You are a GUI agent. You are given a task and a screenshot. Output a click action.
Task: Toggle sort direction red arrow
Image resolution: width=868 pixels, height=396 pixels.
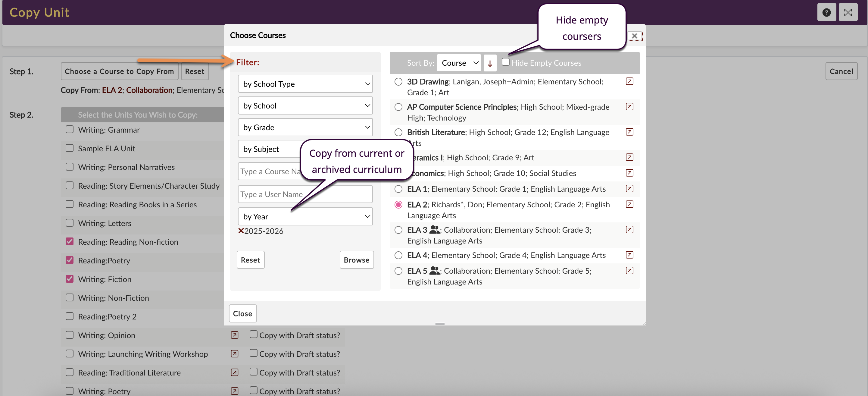(x=490, y=63)
